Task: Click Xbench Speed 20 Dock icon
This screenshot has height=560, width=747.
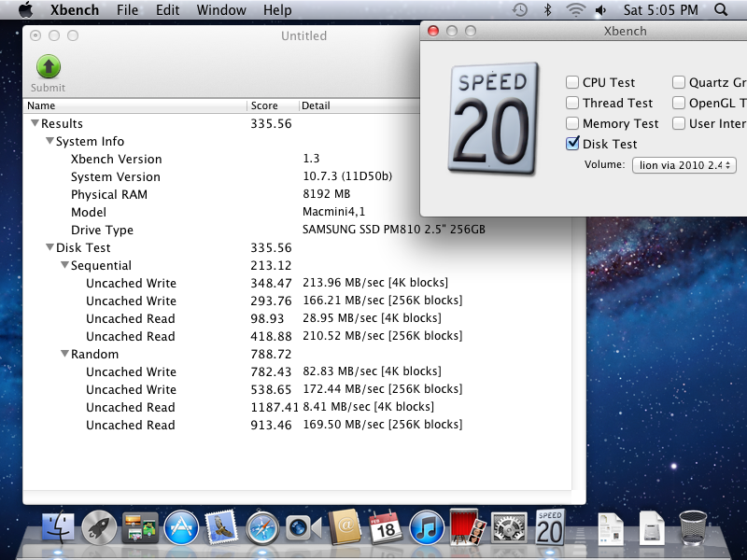Action: tap(550, 527)
